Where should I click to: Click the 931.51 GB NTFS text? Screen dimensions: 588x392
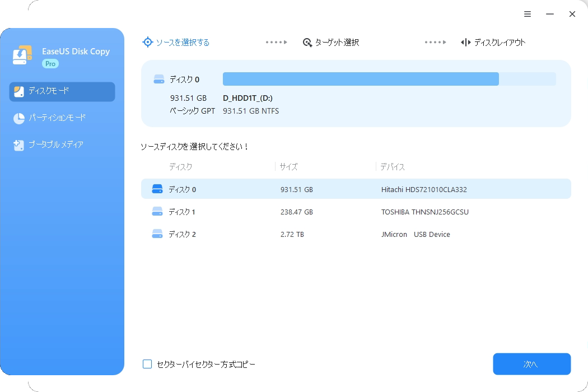pyautogui.click(x=251, y=111)
